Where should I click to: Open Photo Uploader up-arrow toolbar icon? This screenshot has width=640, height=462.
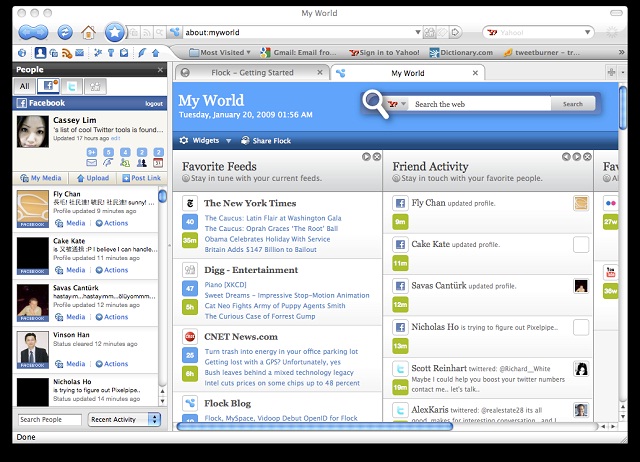156,53
